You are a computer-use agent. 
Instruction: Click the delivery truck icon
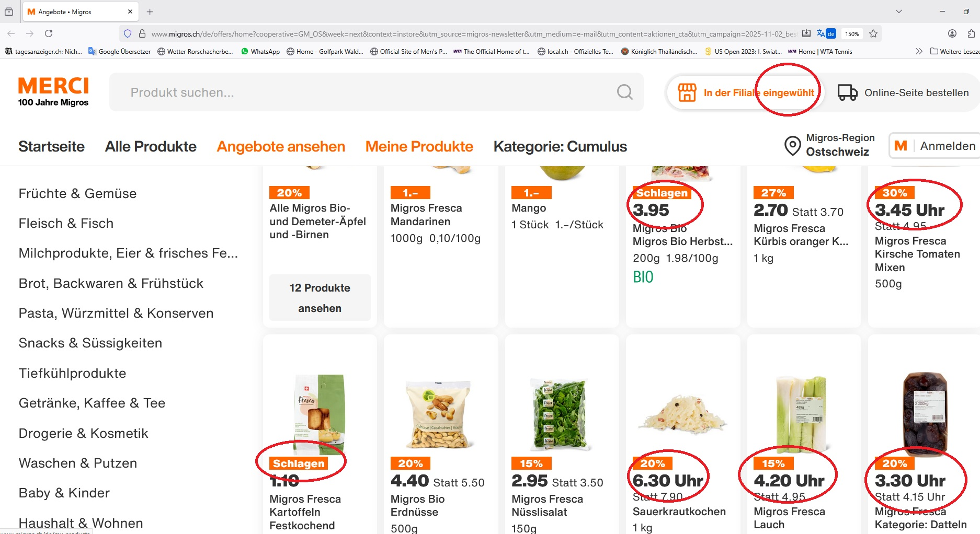click(847, 92)
